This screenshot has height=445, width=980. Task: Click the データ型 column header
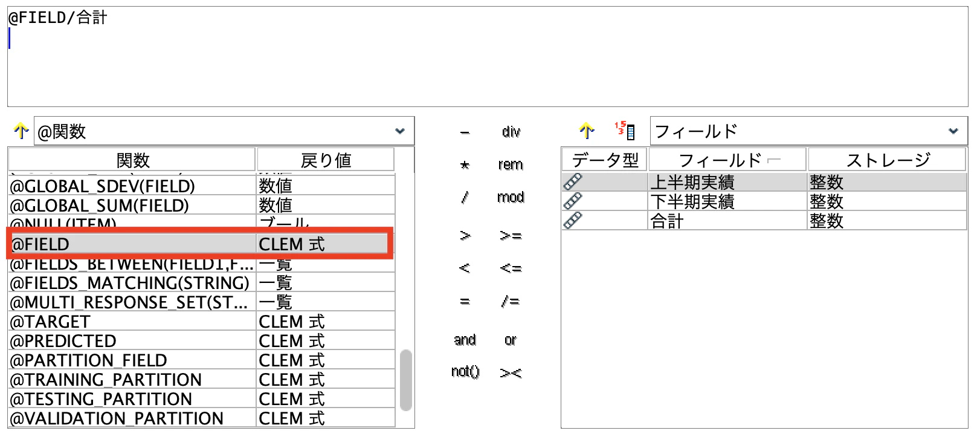pyautogui.click(x=605, y=160)
